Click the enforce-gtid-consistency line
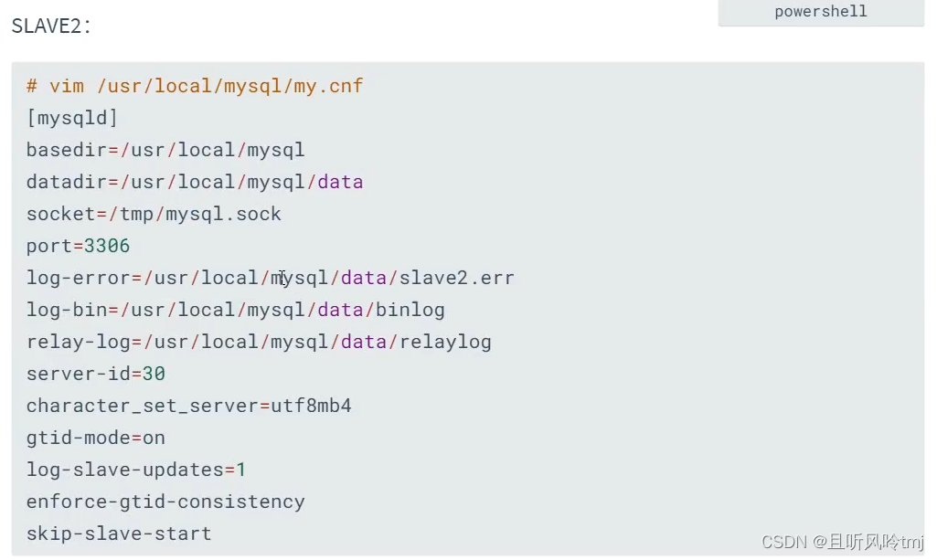 tap(165, 502)
